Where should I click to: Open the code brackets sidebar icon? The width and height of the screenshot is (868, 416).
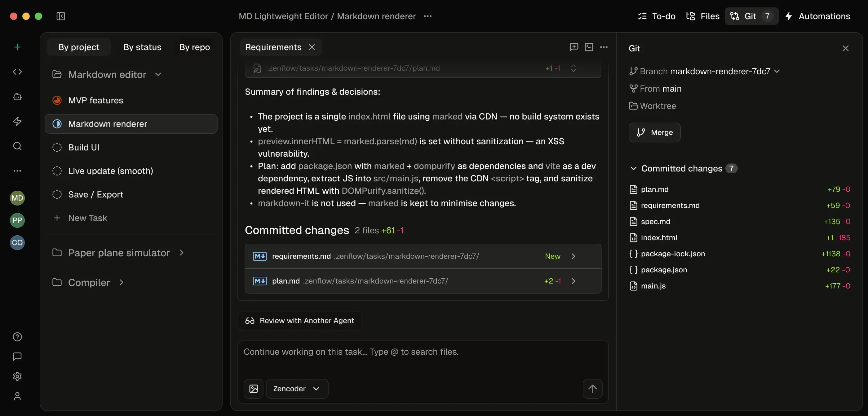pyautogui.click(x=17, y=72)
